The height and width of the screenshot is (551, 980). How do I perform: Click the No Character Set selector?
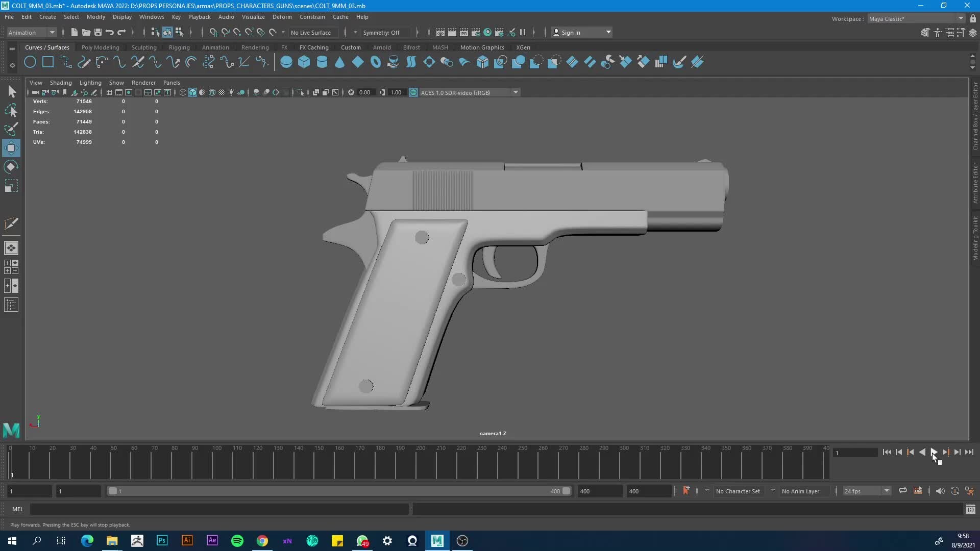tap(738, 491)
